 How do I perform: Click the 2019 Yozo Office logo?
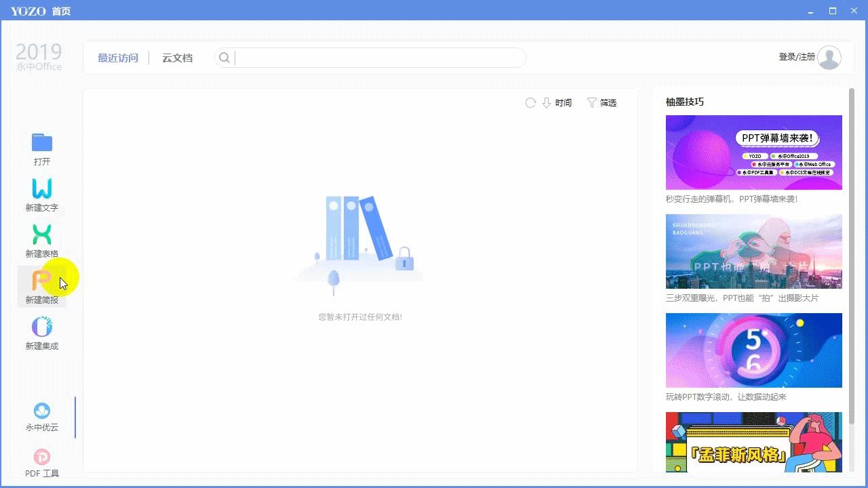tap(39, 58)
